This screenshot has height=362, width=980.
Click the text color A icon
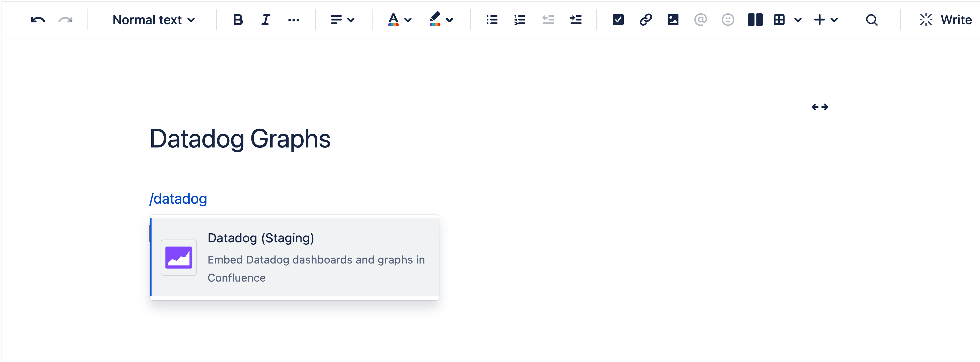393,20
